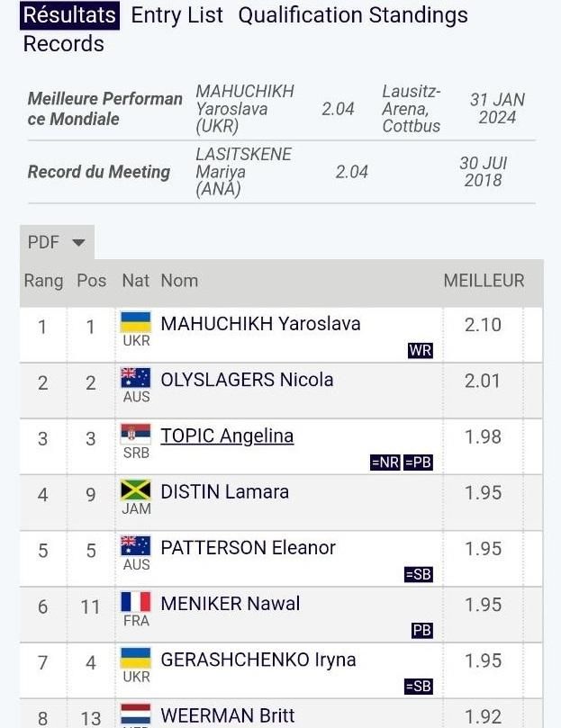Click Australia flag beside OLYSLAGERS Nicola
The width and height of the screenshot is (561, 728).
136,378
